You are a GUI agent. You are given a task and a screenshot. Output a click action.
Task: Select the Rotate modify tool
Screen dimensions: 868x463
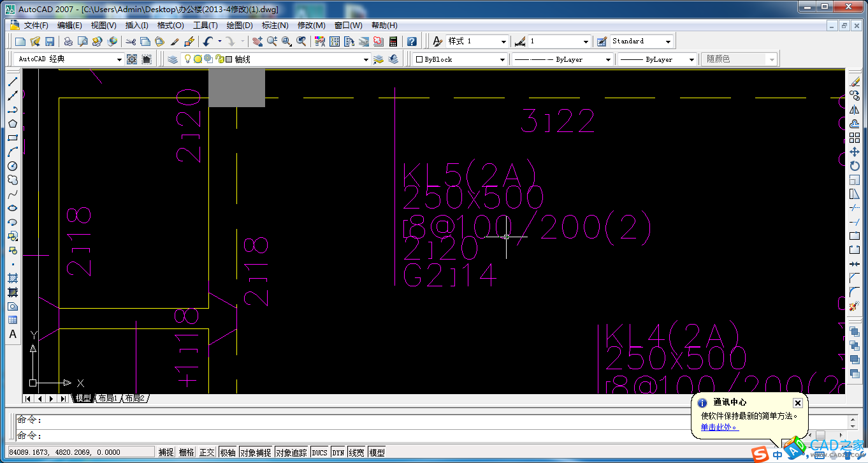[x=855, y=166]
